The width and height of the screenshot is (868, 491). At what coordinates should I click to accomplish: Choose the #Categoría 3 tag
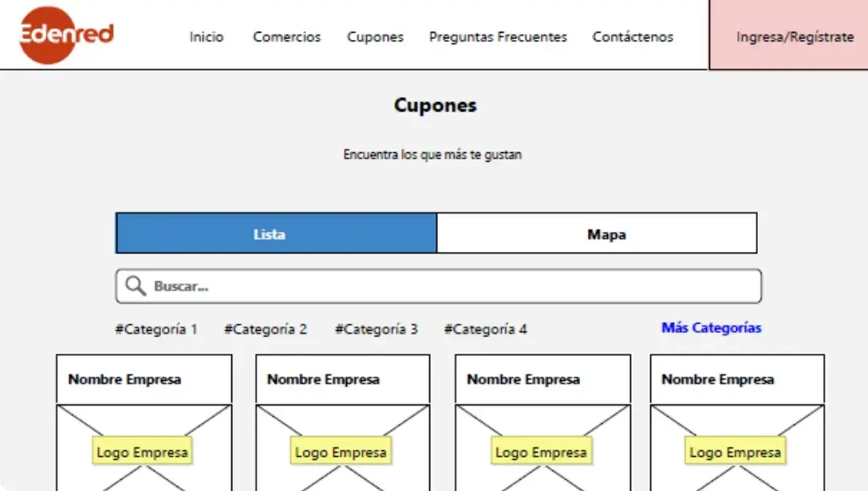click(376, 329)
